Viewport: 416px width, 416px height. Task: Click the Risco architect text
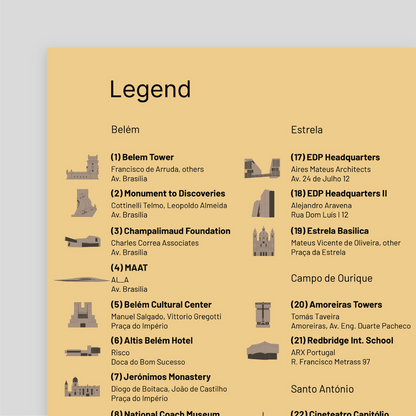pyautogui.click(x=120, y=353)
